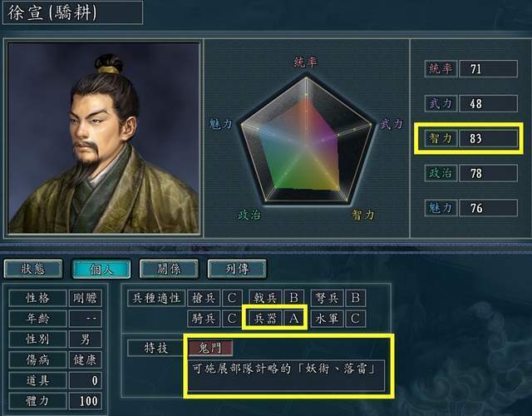This screenshot has height=416, width=532.
Task: Select the 鬼門 skill badge
Action: click(x=210, y=348)
